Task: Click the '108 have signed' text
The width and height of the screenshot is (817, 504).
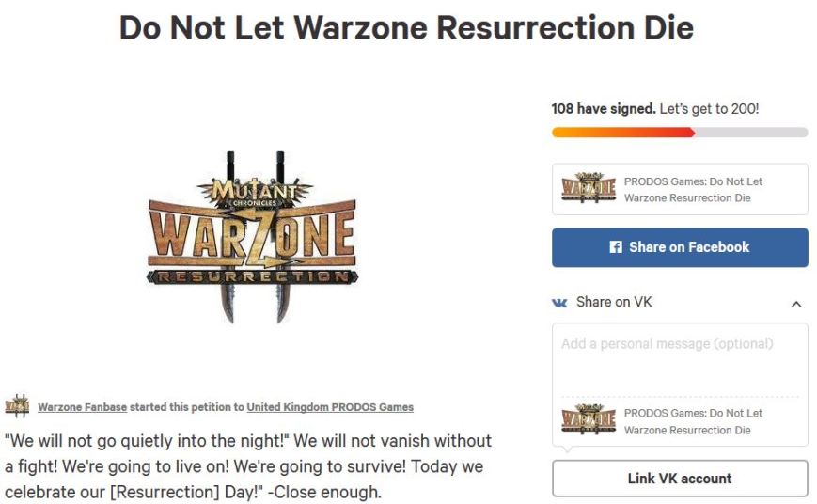Action: pos(604,109)
